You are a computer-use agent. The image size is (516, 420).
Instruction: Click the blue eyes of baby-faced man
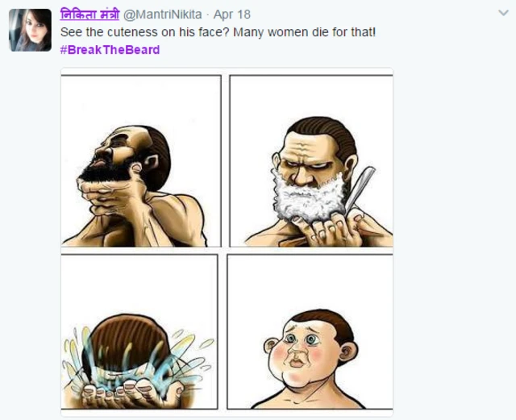point(302,339)
